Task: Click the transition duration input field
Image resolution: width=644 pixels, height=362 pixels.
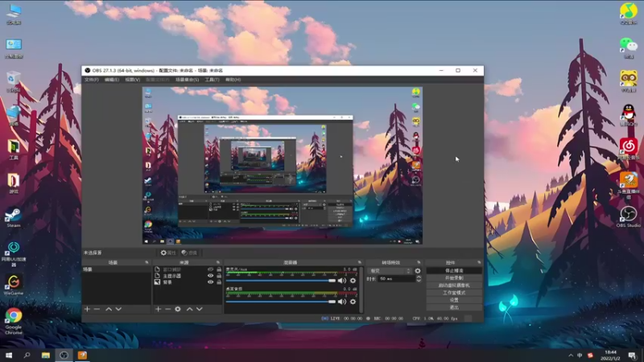Action: (397, 278)
